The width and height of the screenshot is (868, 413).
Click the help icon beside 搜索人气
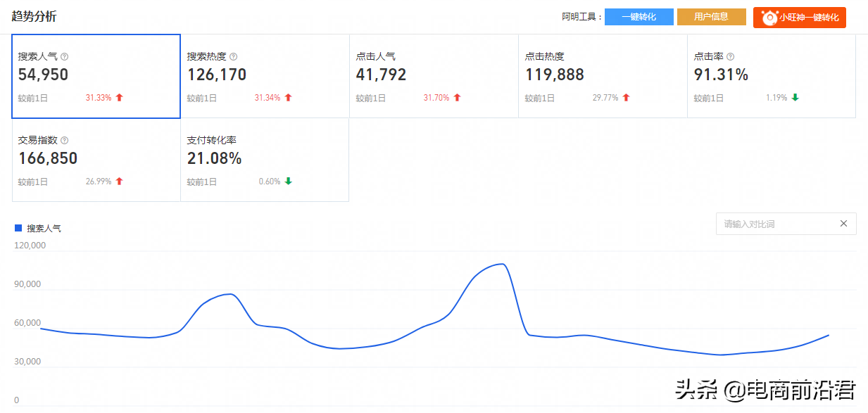65,57
